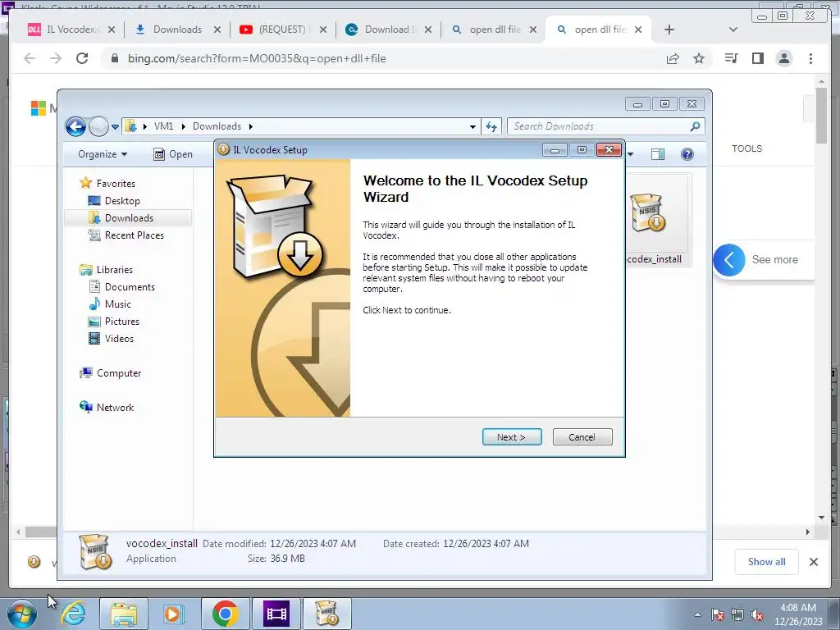Open Videos library
The height and width of the screenshot is (630, 840).
(111, 339)
